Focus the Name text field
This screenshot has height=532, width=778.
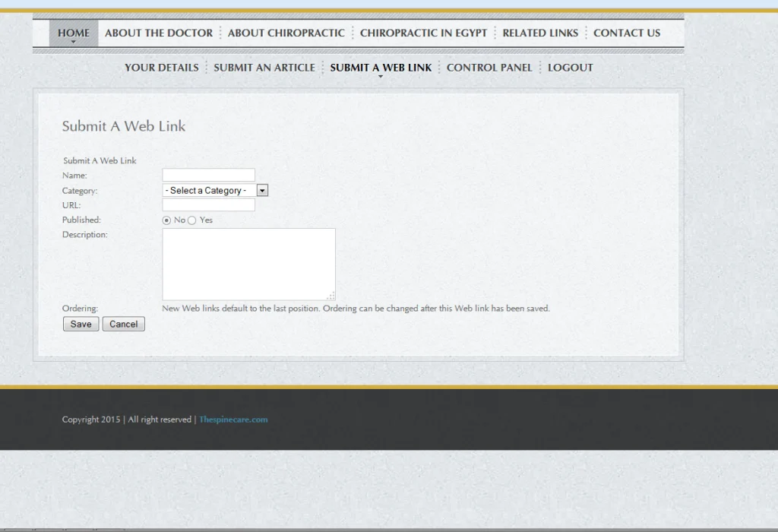click(208, 175)
